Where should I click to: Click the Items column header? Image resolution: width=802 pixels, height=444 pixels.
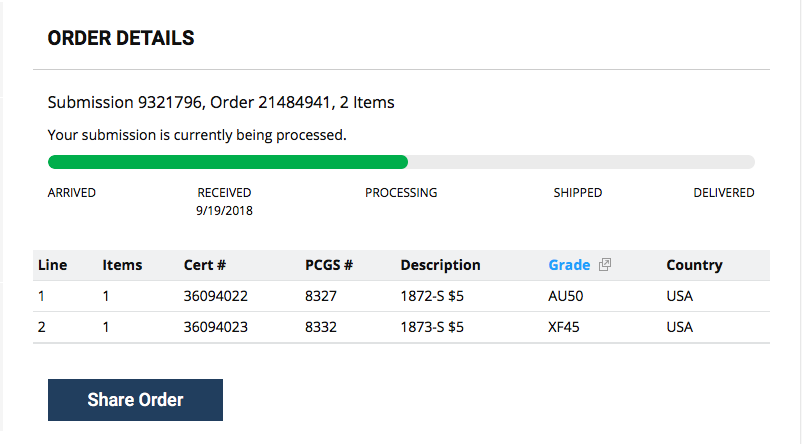pyautogui.click(x=122, y=265)
